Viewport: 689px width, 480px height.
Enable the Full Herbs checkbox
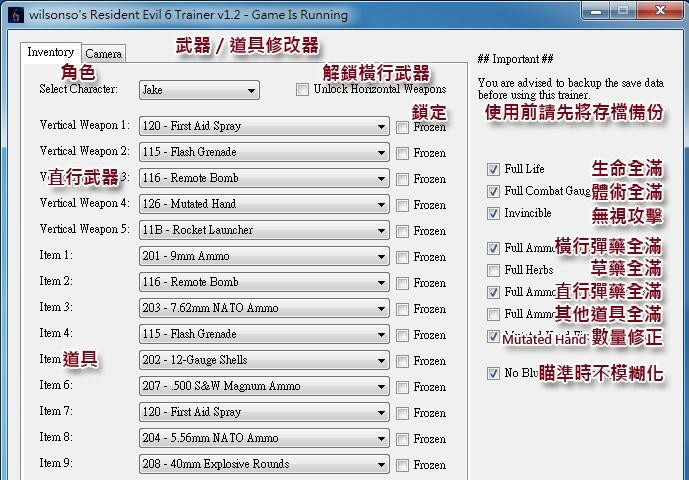pyautogui.click(x=493, y=270)
